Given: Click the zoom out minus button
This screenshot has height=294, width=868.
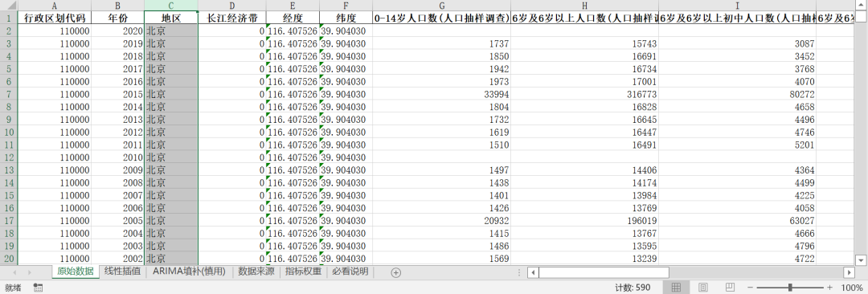Looking at the screenshot, I should point(750,288).
